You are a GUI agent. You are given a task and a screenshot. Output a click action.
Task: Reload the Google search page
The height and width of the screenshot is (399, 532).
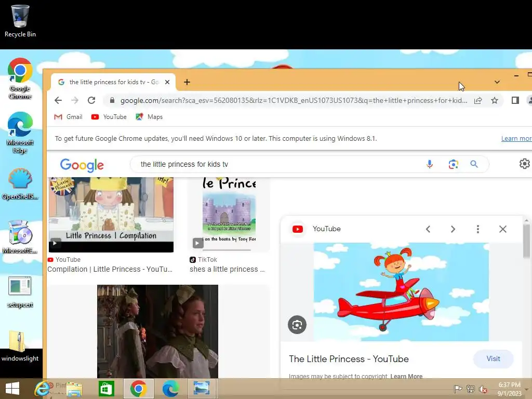click(x=91, y=100)
